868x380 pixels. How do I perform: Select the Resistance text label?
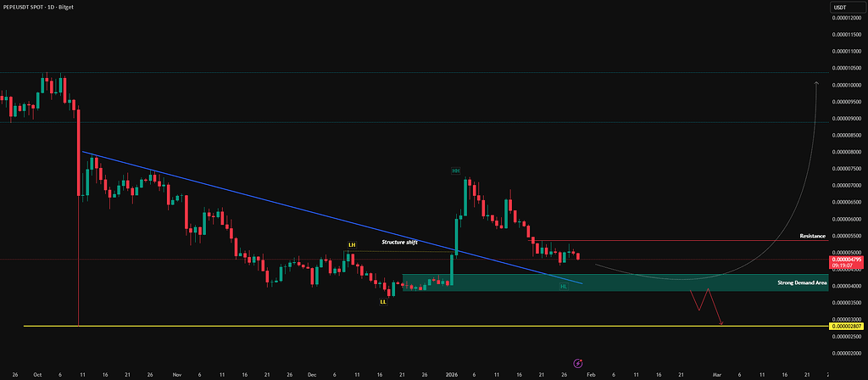point(812,235)
